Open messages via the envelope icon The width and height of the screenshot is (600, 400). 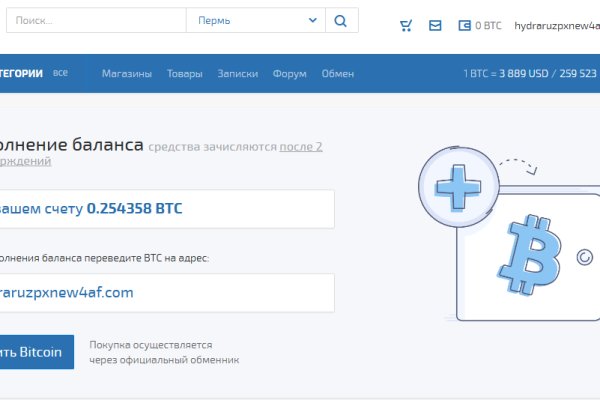coord(435,26)
